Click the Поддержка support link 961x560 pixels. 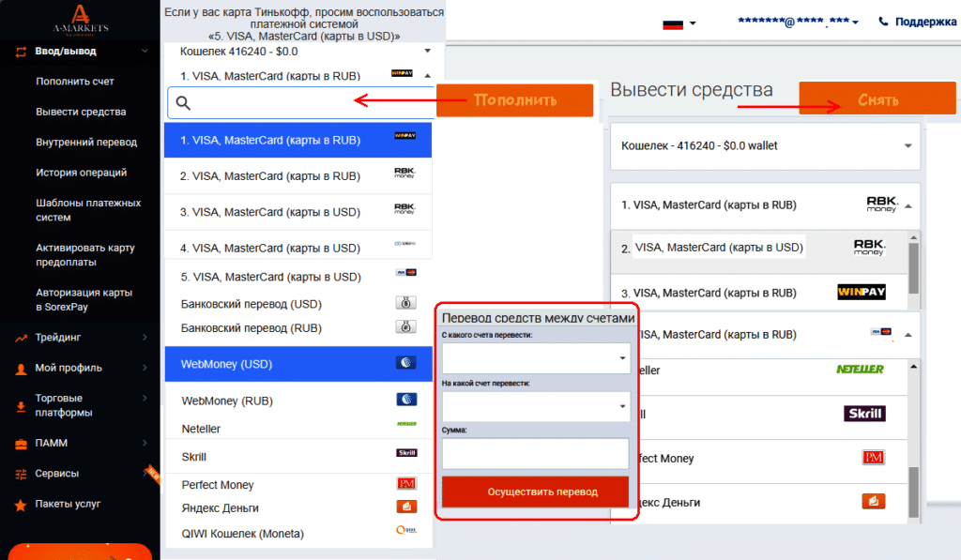click(925, 22)
